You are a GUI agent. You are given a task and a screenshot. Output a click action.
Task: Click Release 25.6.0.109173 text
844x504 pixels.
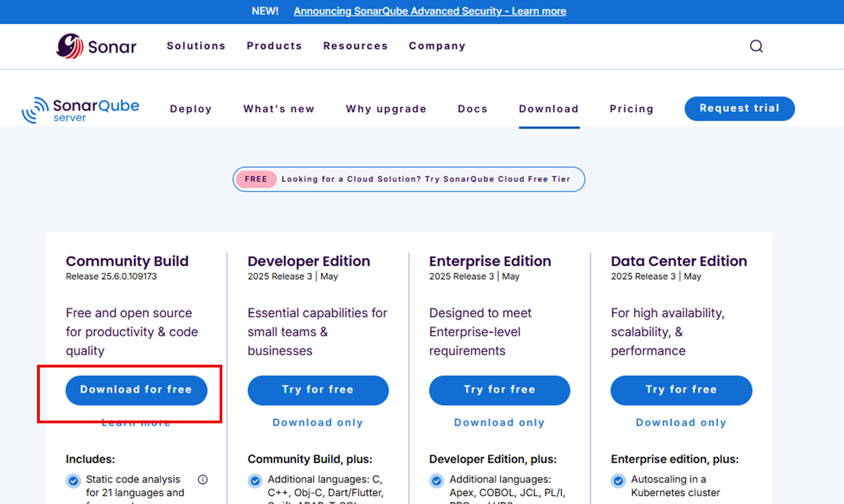point(111,276)
